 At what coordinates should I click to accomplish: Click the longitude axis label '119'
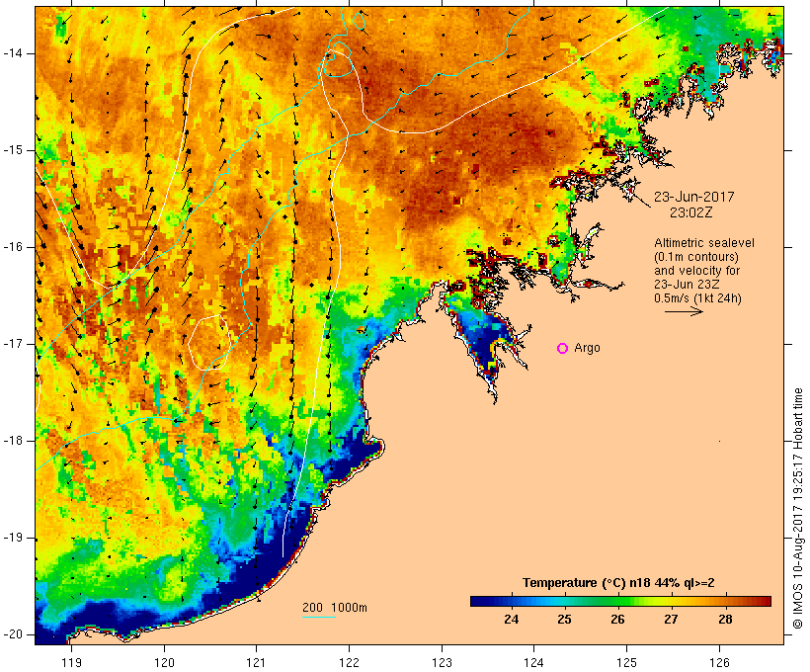tap(72, 662)
